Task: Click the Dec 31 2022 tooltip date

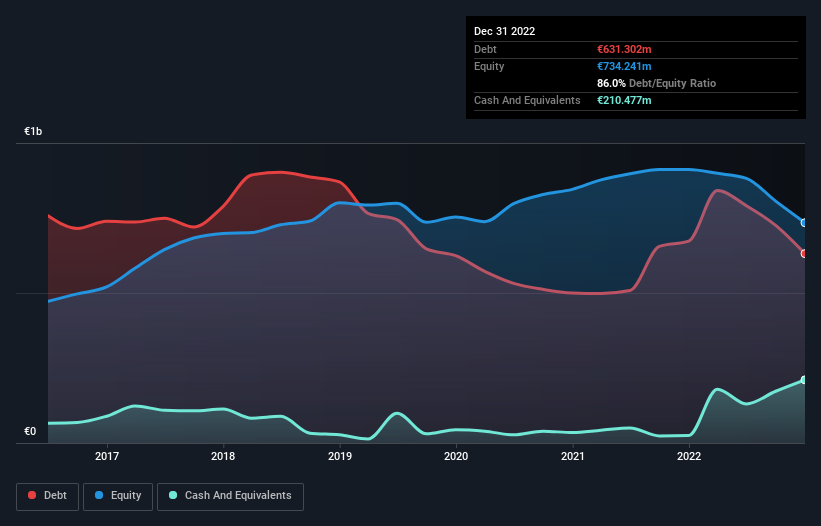Action: click(504, 31)
